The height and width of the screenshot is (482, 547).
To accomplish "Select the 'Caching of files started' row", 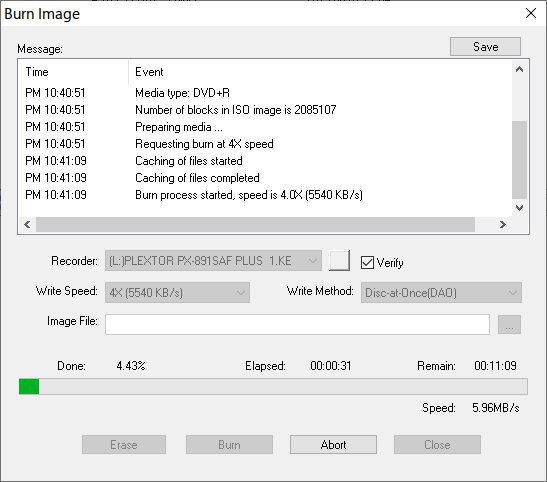I will tap(265, 161).
